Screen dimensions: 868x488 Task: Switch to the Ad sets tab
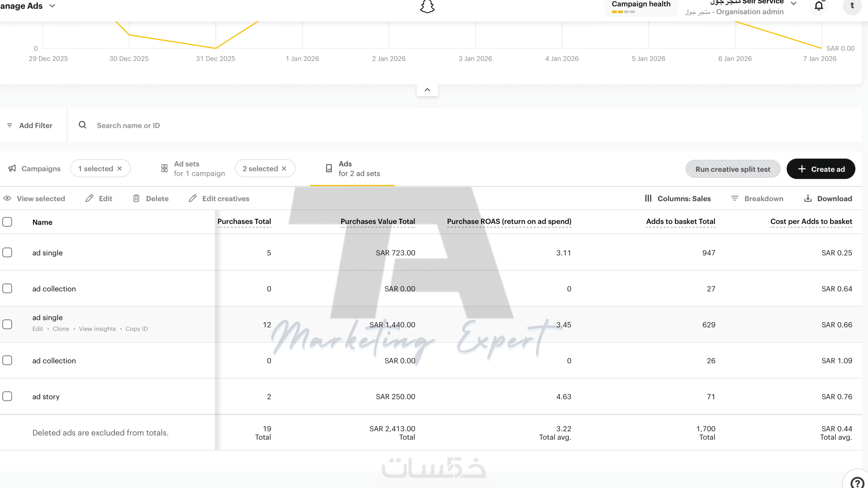193,168
